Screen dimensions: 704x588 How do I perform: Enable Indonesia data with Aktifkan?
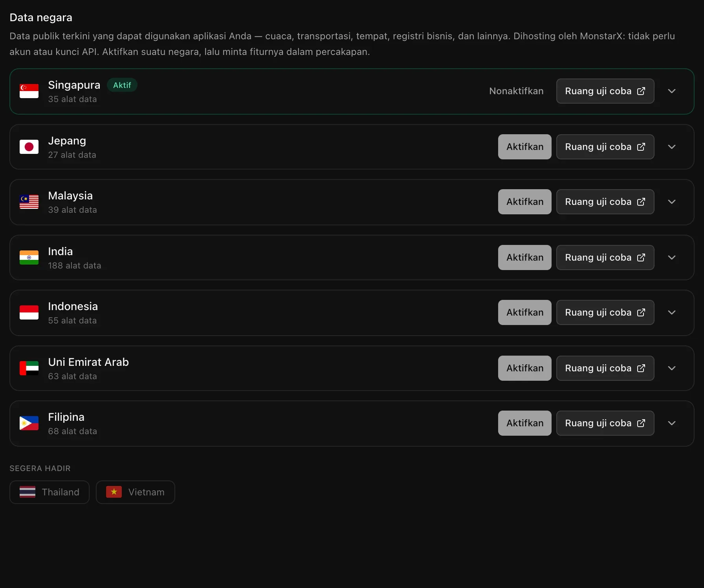pyautogui.click(x=525, y=312)
